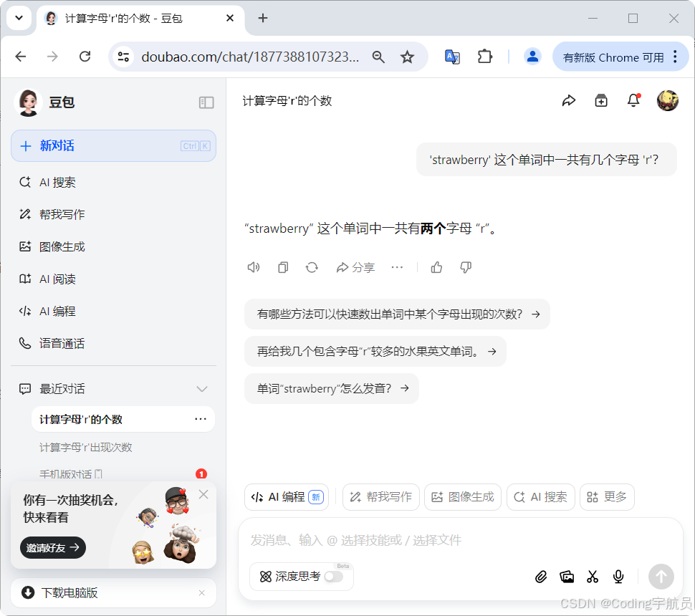Click 有新版 Chrome 可用 update button
Viewport: 695px width, 616px height.
(613, 57)
